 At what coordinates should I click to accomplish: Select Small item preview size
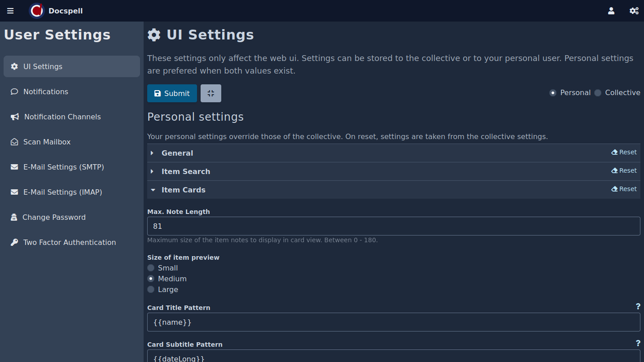coord(151,268)
